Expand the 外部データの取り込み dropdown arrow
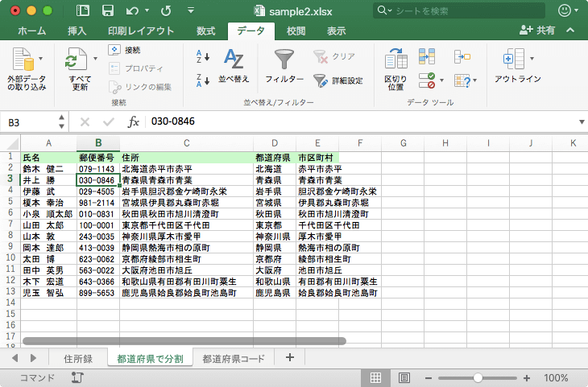 tap(40, 59)
